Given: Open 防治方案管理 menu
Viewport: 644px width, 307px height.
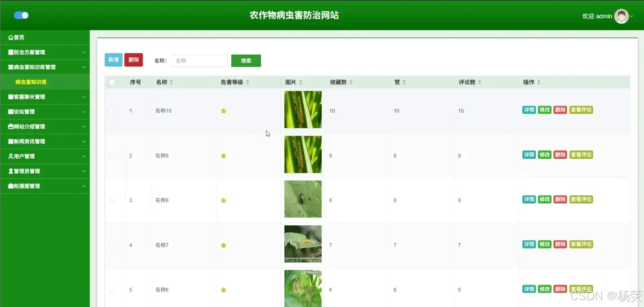Looking at the screenshot, I should point(45,52).
